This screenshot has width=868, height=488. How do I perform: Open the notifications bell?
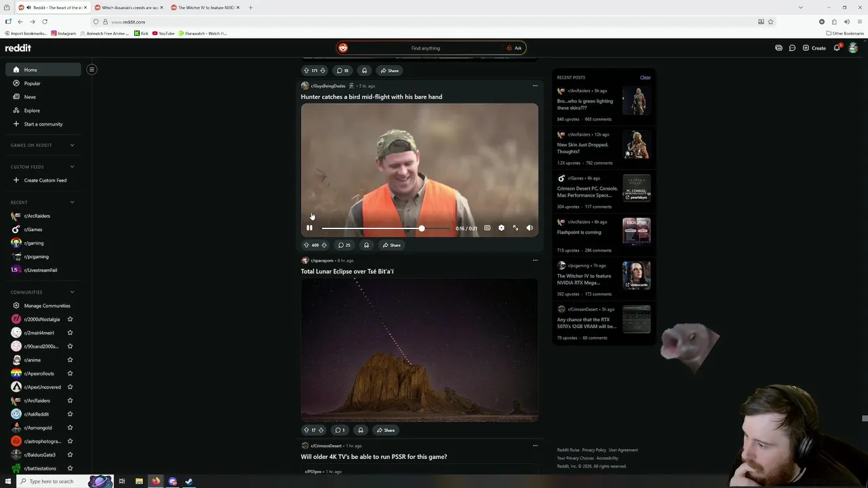(x=837, y=48)
